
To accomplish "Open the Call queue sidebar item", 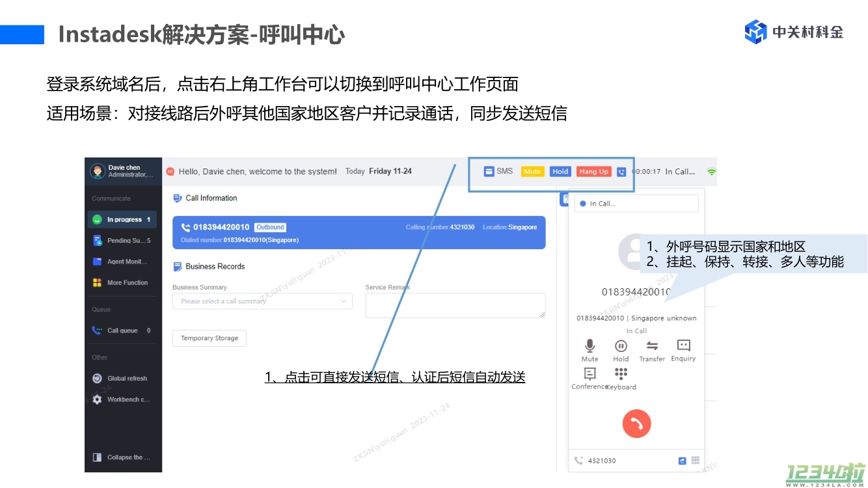I will coord(122,331).
